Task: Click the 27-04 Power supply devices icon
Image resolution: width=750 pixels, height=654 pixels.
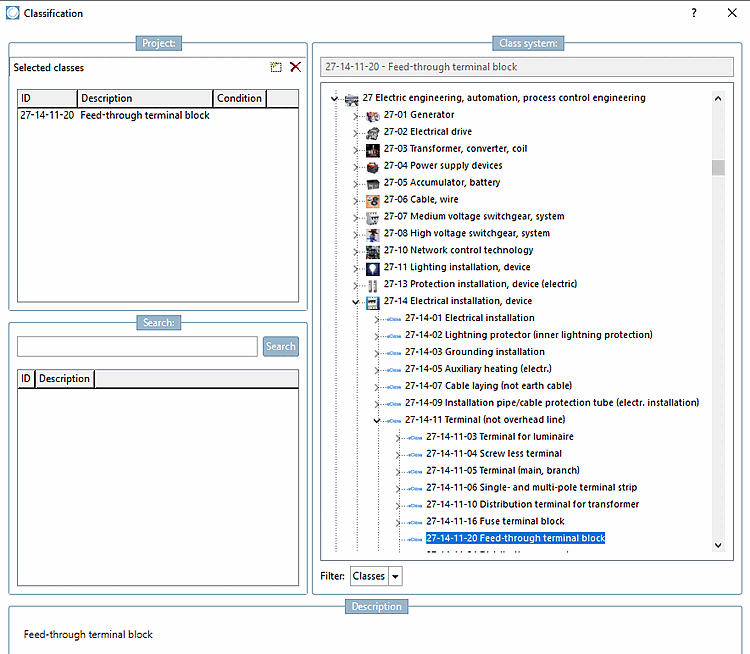Action: pyautogui.click(x=373, y=166)
